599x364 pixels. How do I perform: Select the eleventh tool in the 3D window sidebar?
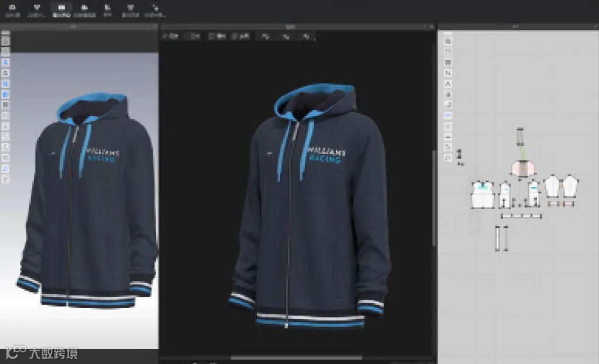point(5,147)
